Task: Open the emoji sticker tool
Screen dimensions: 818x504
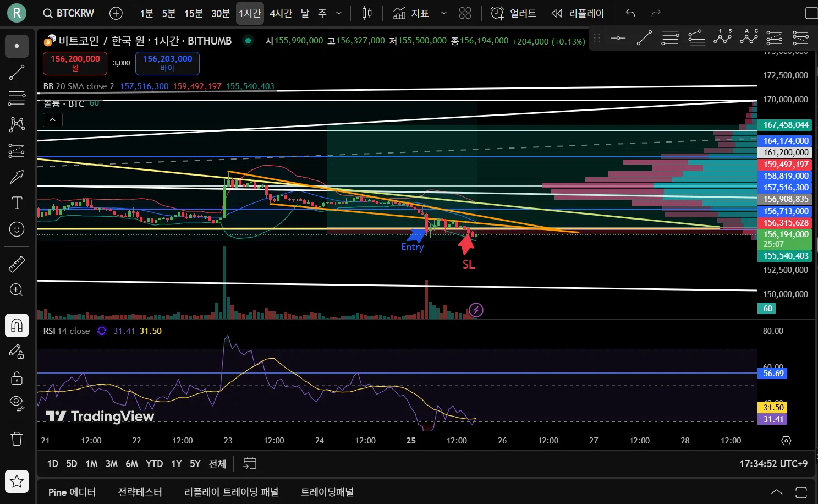Action: tap(17, 229)
